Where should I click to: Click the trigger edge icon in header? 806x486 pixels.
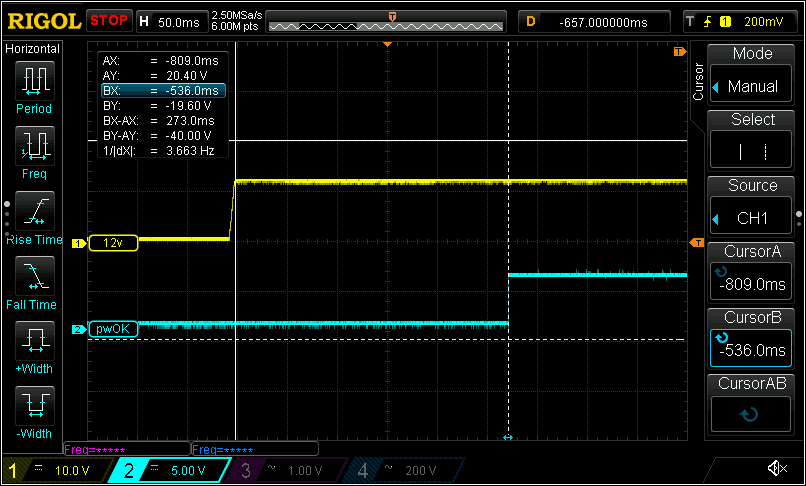(708, 22)
